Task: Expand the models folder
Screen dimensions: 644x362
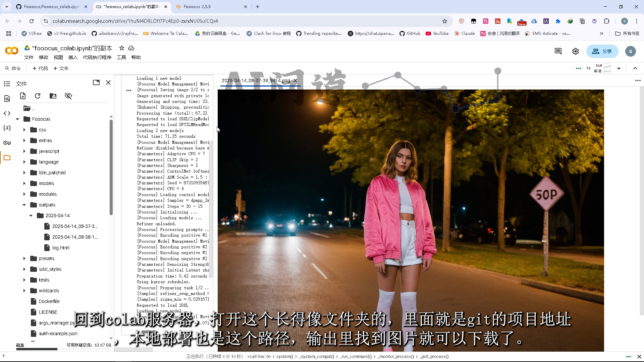Action: 24,183
